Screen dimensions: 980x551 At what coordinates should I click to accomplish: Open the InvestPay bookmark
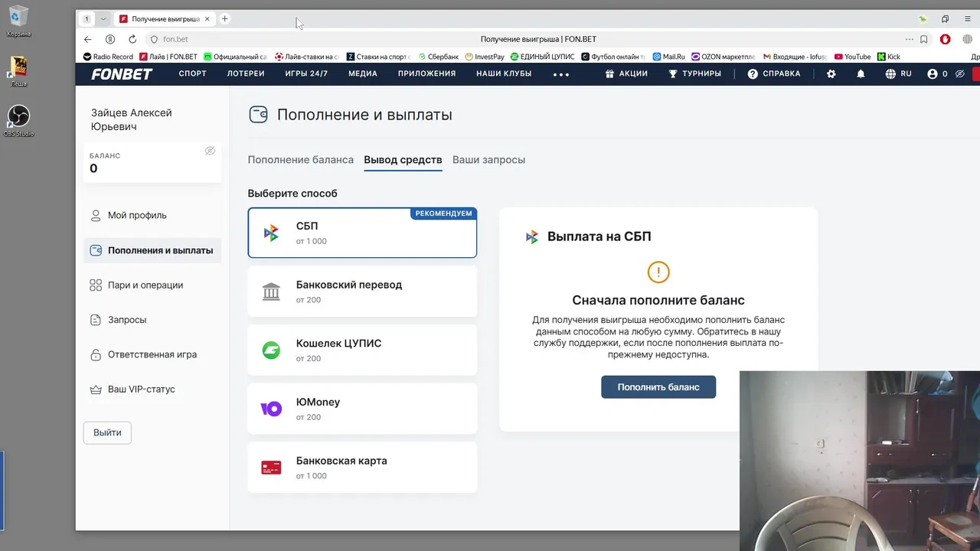pyautogui.click(x=485, y=57)
